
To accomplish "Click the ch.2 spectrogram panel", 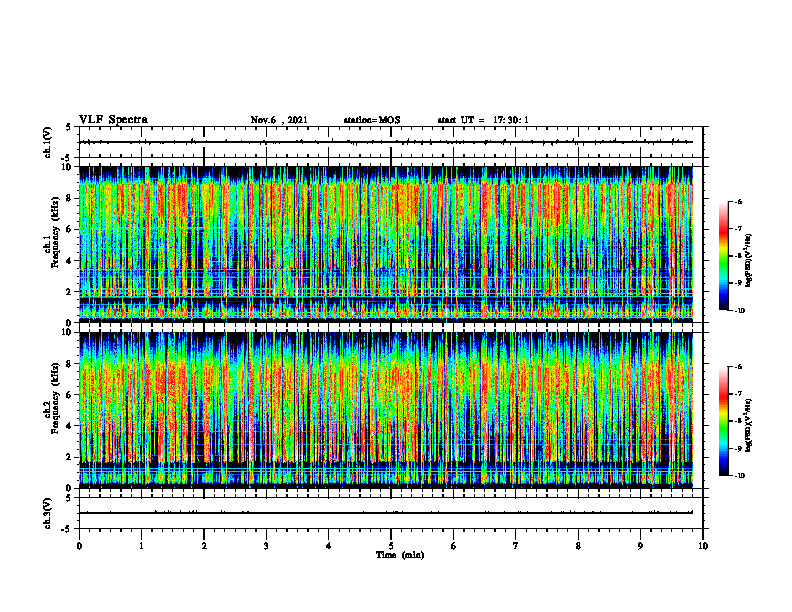I will [x=386, y=410].
